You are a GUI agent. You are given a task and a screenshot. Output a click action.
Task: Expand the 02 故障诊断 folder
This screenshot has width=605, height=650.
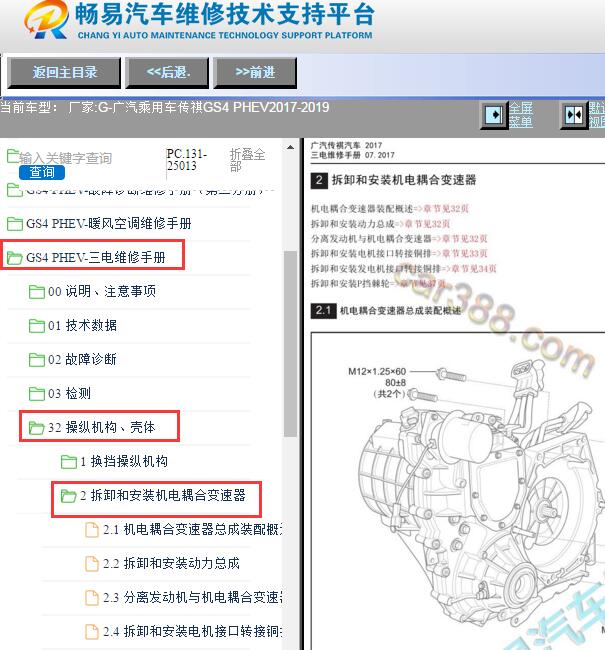(x=82, y=359)
